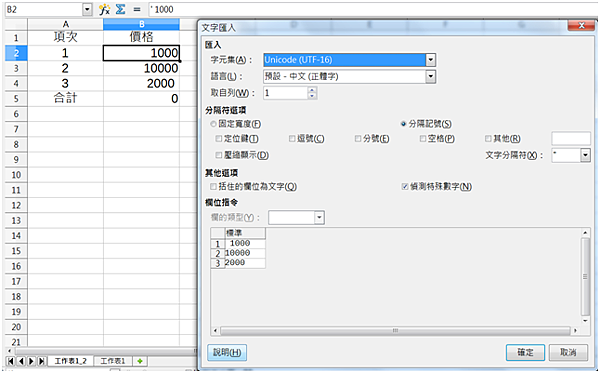Select cell B2 containing 1000
The width and height of the screenshot is (600, 373).
click(x=141, y=53)
